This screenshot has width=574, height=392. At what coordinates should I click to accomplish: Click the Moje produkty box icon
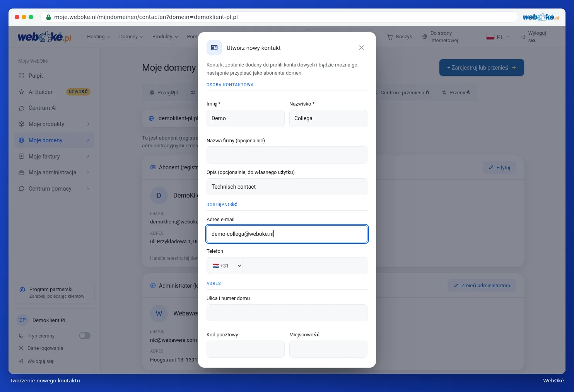coord(21,124)
